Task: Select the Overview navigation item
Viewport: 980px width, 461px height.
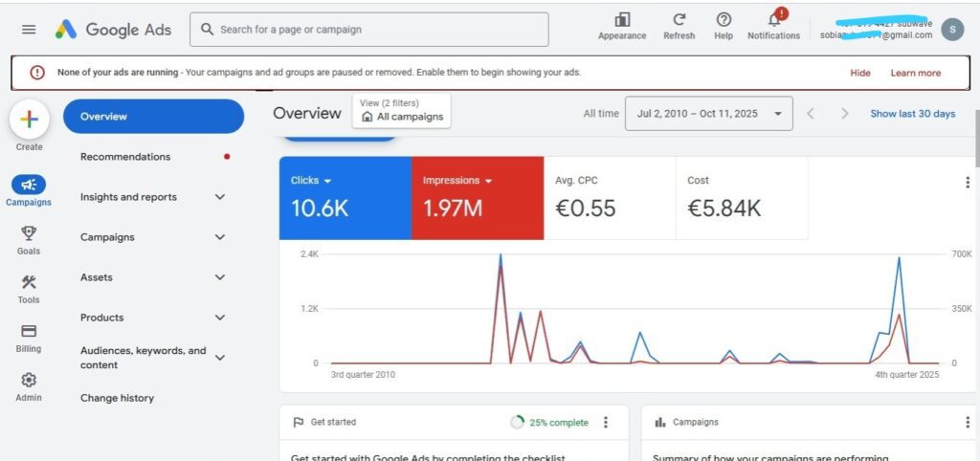Action: (x=153, y=116)
